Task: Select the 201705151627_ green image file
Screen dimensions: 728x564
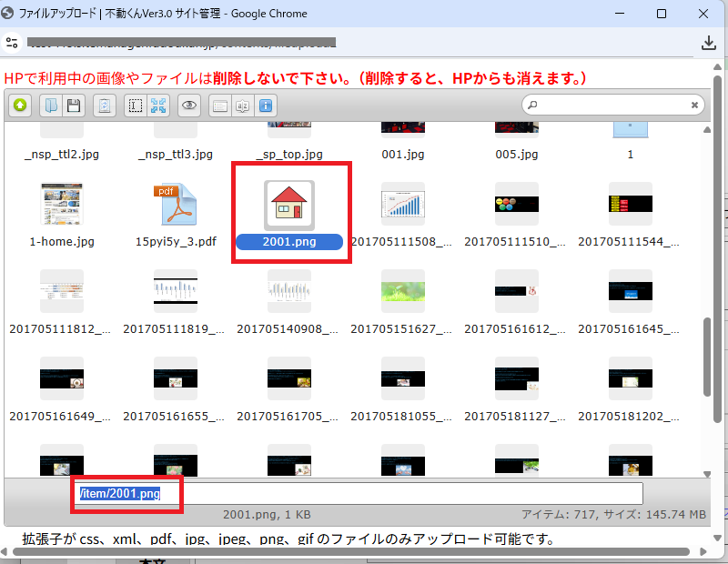Action: (403, 291)
